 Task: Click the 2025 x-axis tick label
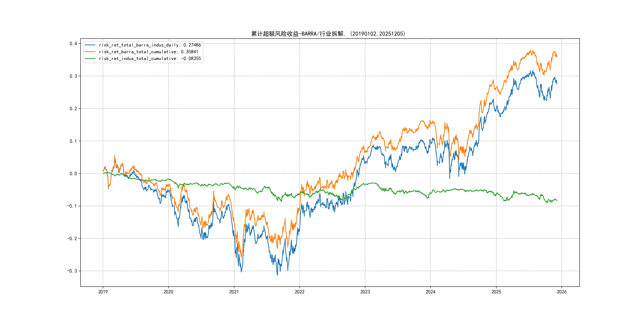tap(496, 292)
